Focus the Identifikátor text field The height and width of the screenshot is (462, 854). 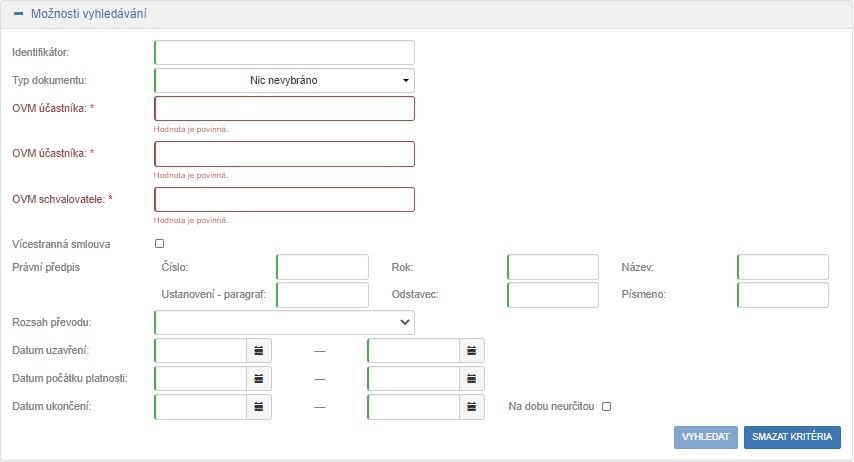[x=284, y=52]
